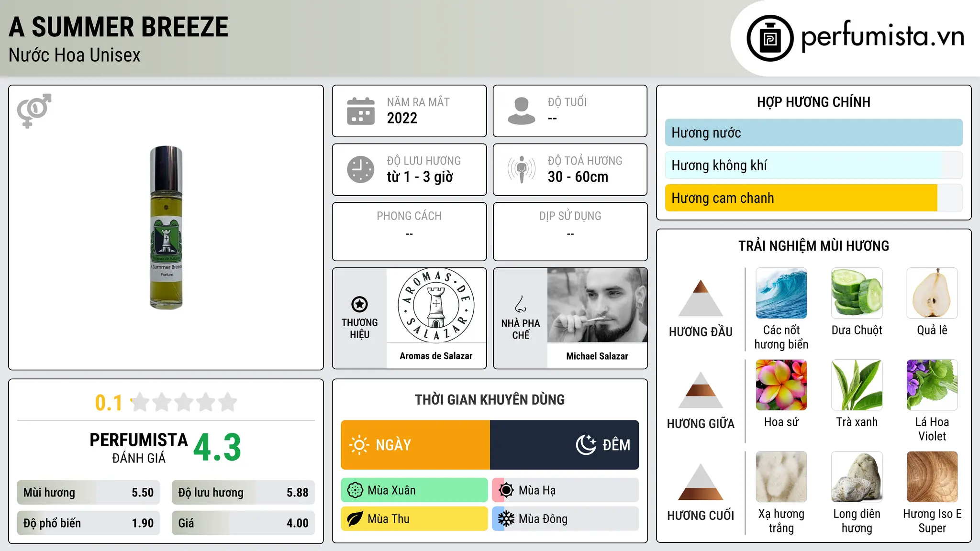Click the nose perfumer icon
This screenshot has width=980, height=551.
tap(521, 304)
